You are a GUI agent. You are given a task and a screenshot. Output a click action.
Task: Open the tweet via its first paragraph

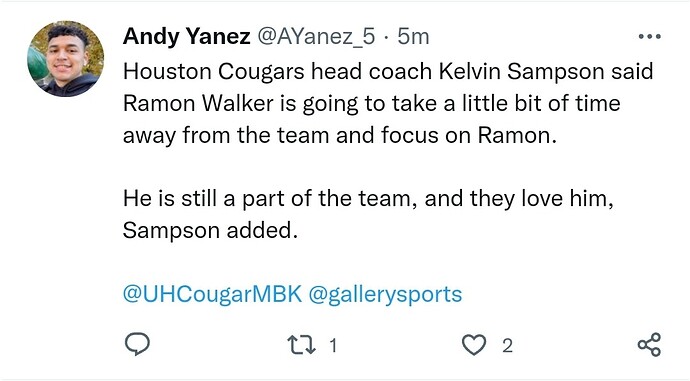tap(388, 103)
